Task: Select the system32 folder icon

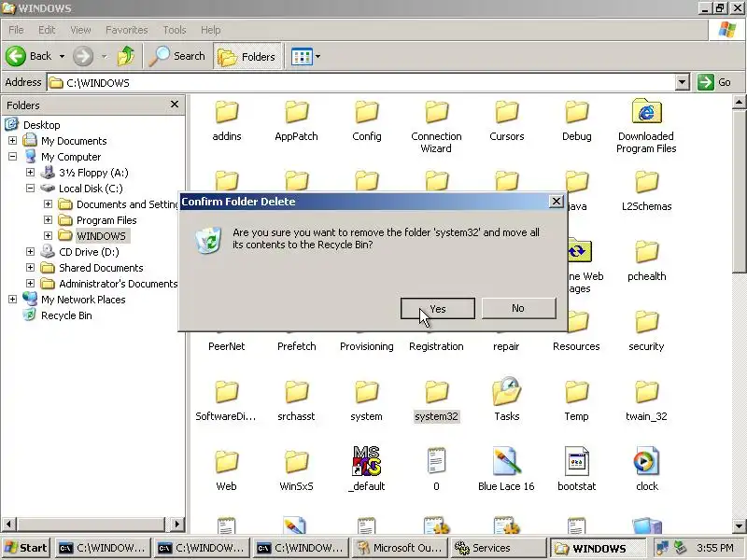Action: tap(436, 392)
